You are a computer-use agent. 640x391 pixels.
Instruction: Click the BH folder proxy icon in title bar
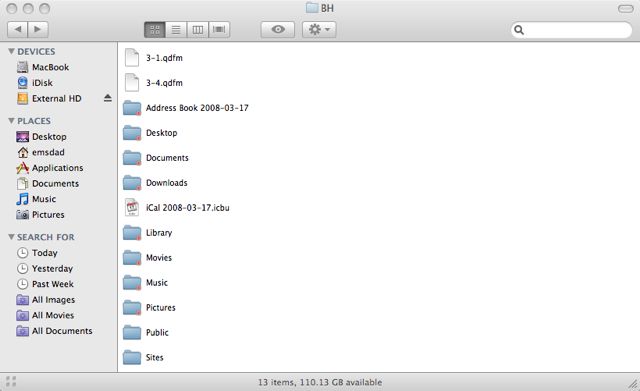312,8
